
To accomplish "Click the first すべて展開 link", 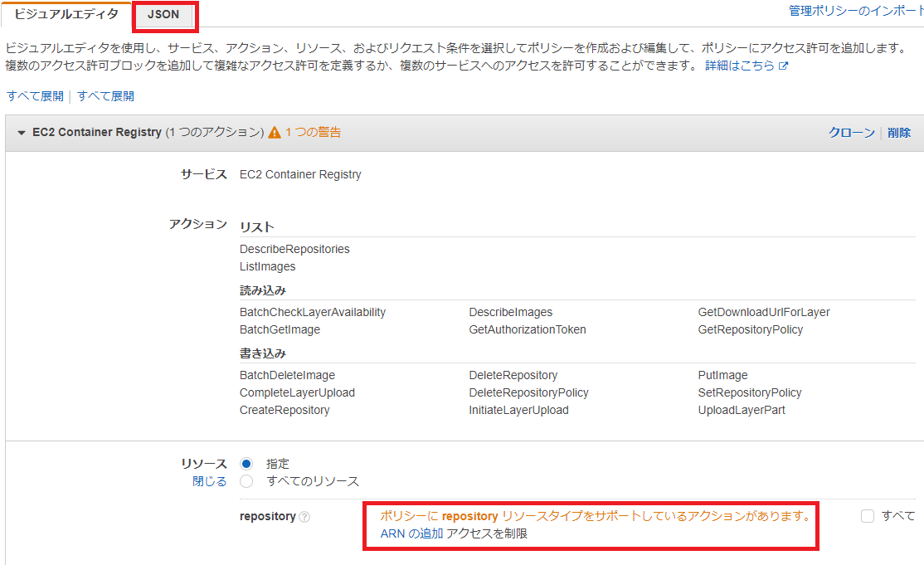I will 36,96.
